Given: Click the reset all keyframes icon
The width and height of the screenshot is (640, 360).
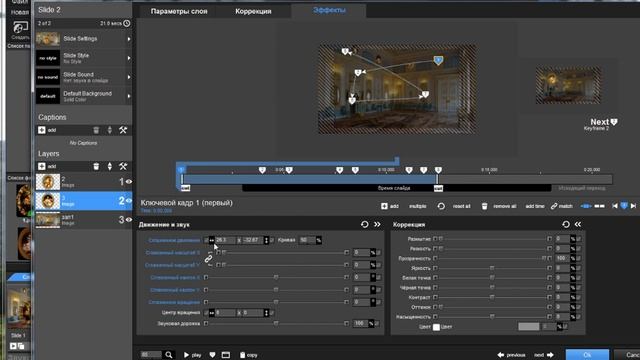Looking at the screenshot, I should tap(441, 206).
